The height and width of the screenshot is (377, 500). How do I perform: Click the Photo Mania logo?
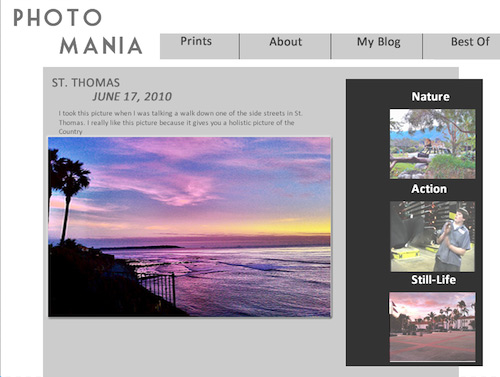coord(78,32)
